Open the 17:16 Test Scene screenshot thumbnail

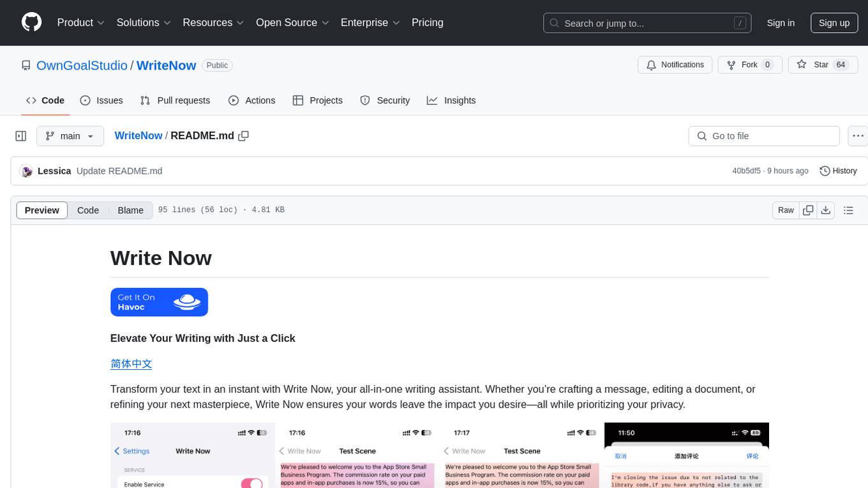357,455
